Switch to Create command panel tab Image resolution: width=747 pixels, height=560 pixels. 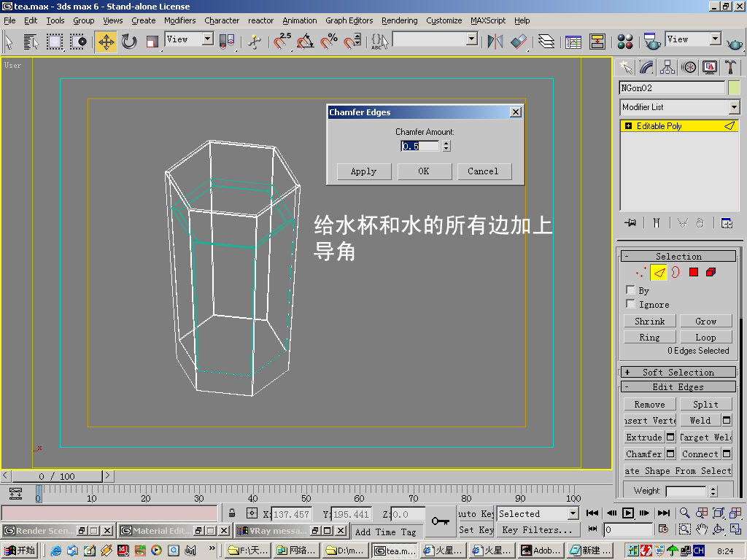tap(625, 67)
